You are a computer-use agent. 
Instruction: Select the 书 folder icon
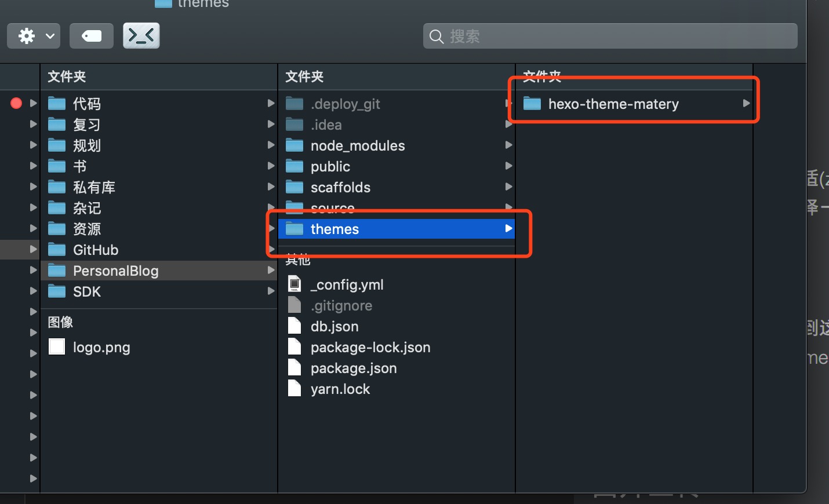57,166
